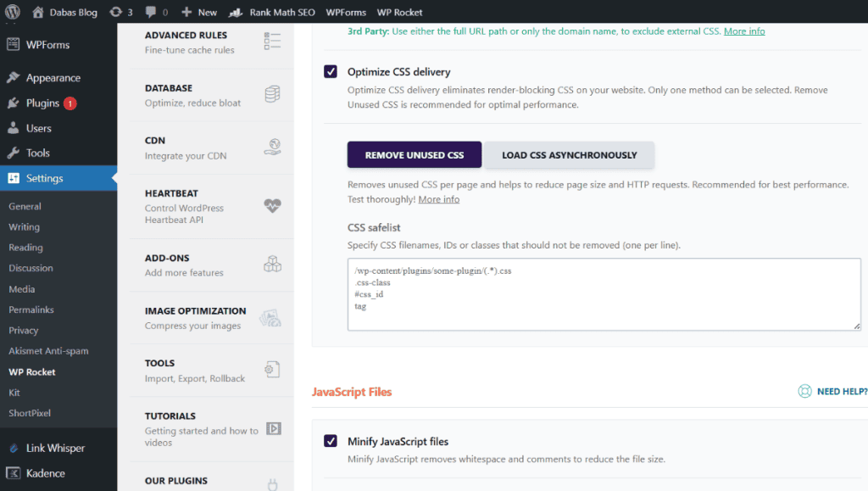The width and height of the screenshot is (868, 491).
Task: Open the Image Optimization tab
Action: pyautogui.click(x=211, y=318)
